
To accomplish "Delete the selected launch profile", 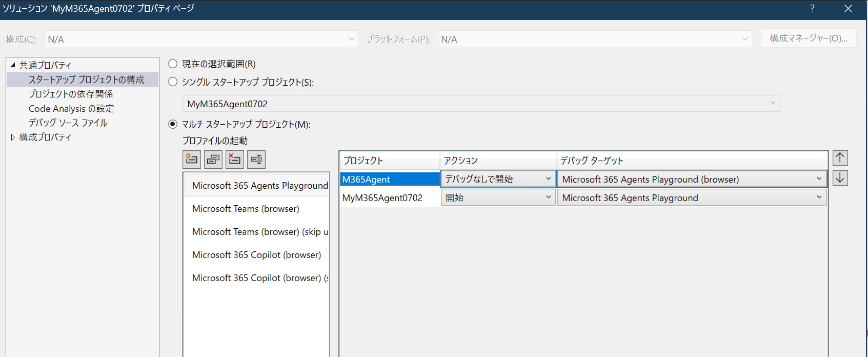I will tap(235, 160).
